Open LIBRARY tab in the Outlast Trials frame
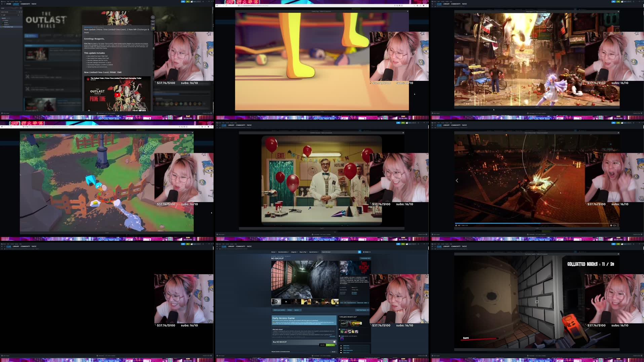 click(16, 4)
